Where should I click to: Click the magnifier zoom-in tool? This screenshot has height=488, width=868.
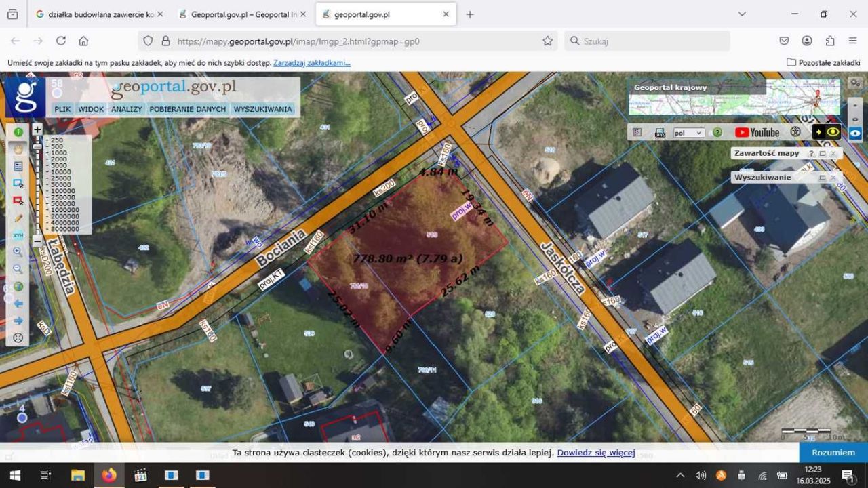[18, 252]
